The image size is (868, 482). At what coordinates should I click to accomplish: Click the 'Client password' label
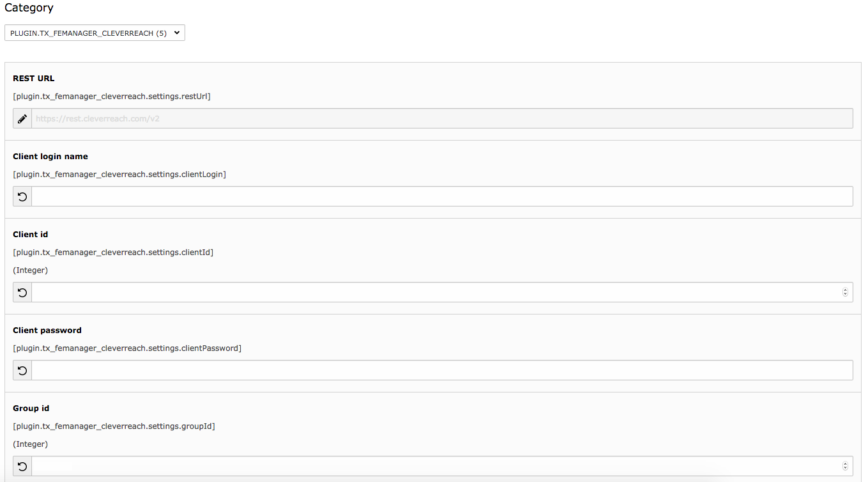coord(47,330)
